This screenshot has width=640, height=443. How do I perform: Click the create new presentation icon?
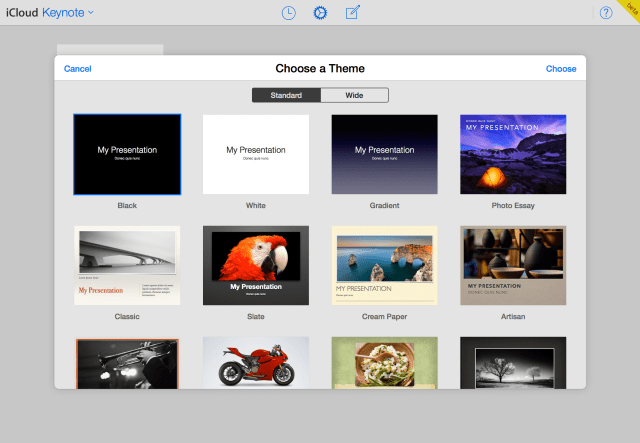point(352,13)
